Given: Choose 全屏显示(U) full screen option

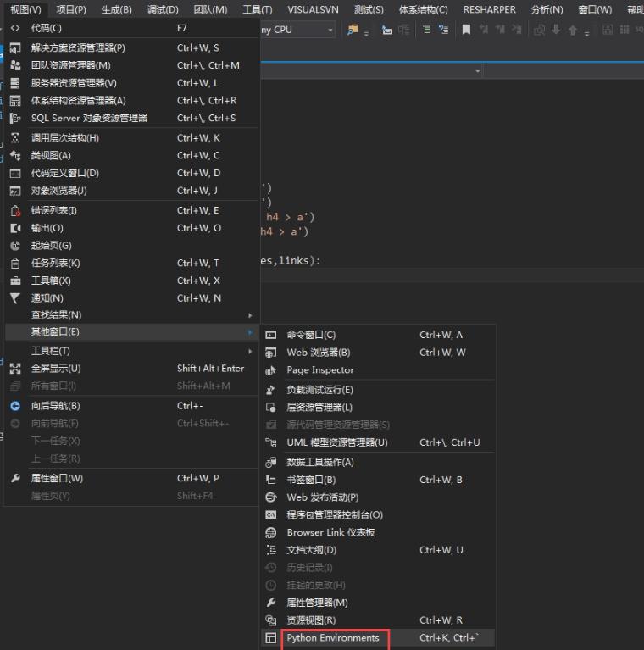Looking at the screenshot, I should click(x=56, y=369).
